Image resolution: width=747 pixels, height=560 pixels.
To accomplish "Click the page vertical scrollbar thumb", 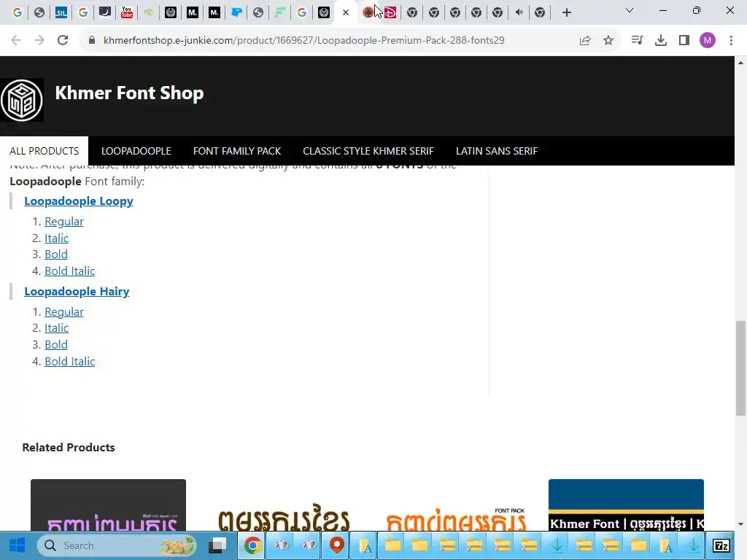I will click(740, 368).
